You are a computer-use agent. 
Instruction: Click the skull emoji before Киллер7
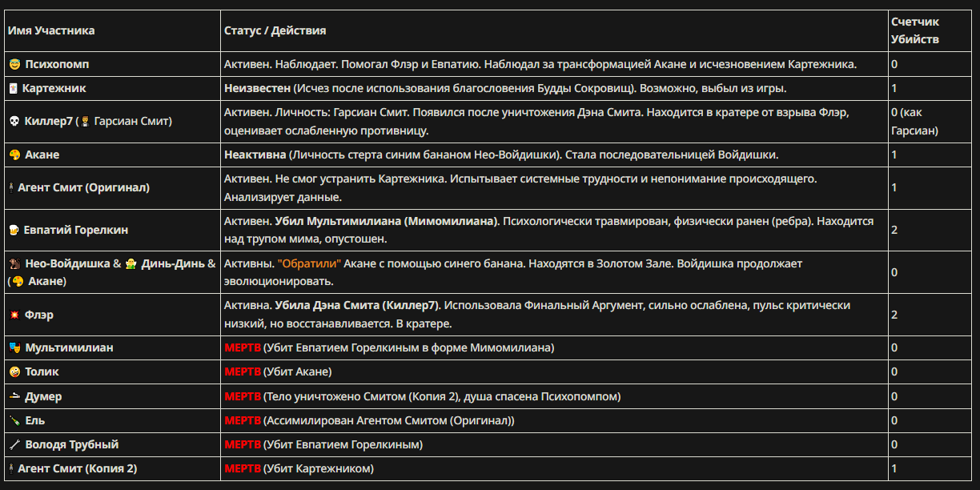click(14, 122)
